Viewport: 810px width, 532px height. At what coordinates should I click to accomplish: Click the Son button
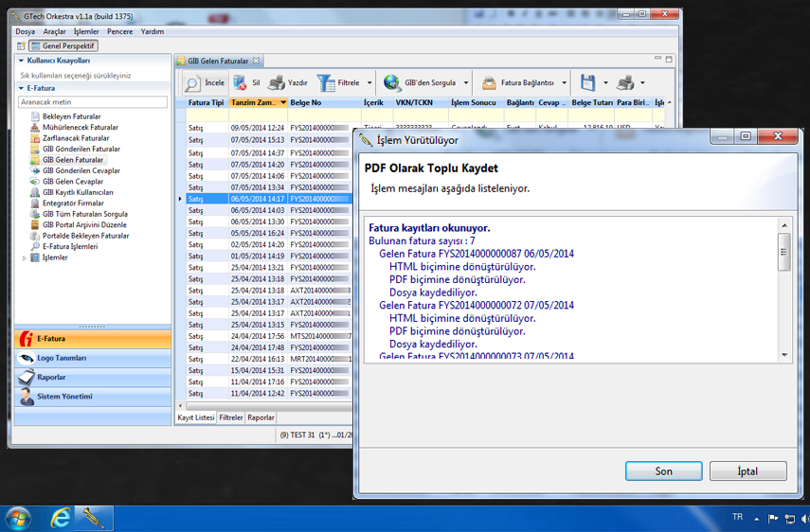(663, 471)
